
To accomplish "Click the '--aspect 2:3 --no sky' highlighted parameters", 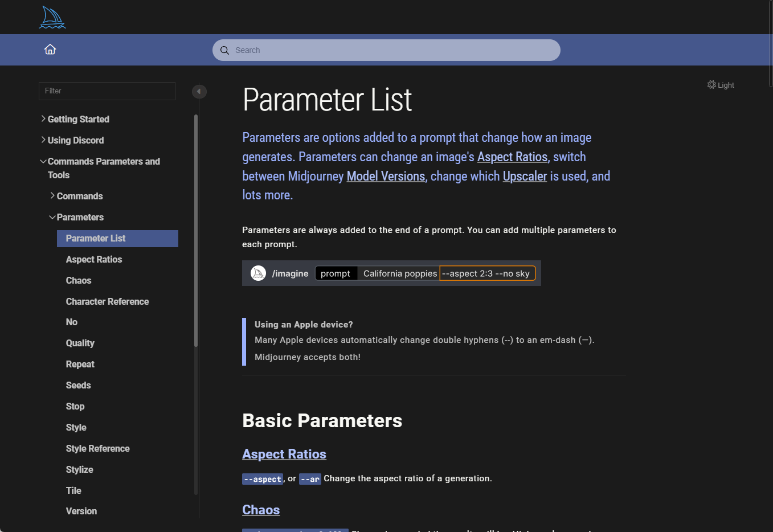I will (488, 273).
